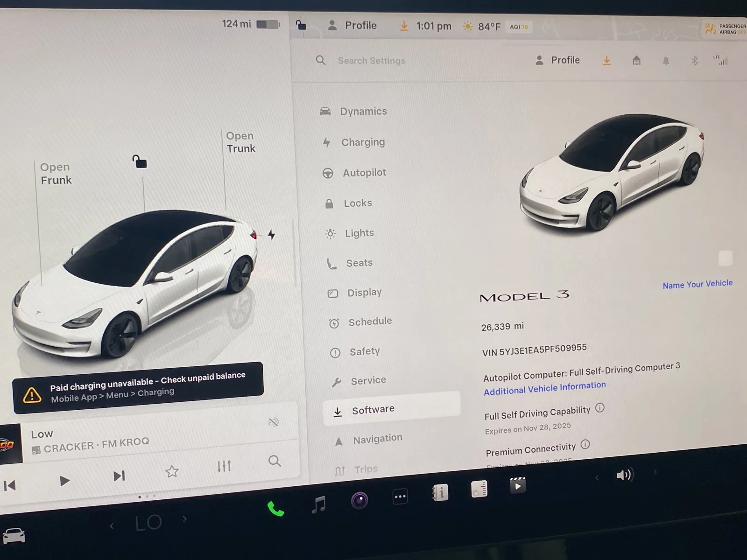Click the paid charging unavailable alert
This screenshot has width=747, height=560.
pyautogui.click(x=138, y=387)
